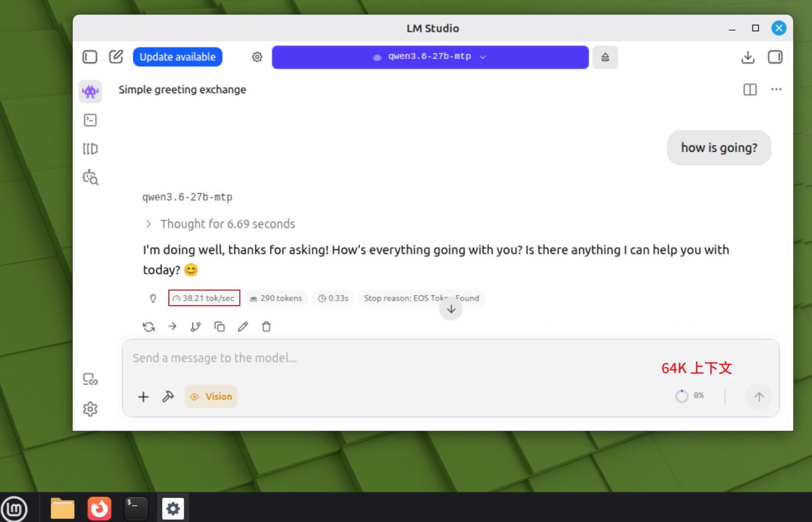Open model settings gear next to model selector
Screen dimensions: 812x522
pos(257,57)
